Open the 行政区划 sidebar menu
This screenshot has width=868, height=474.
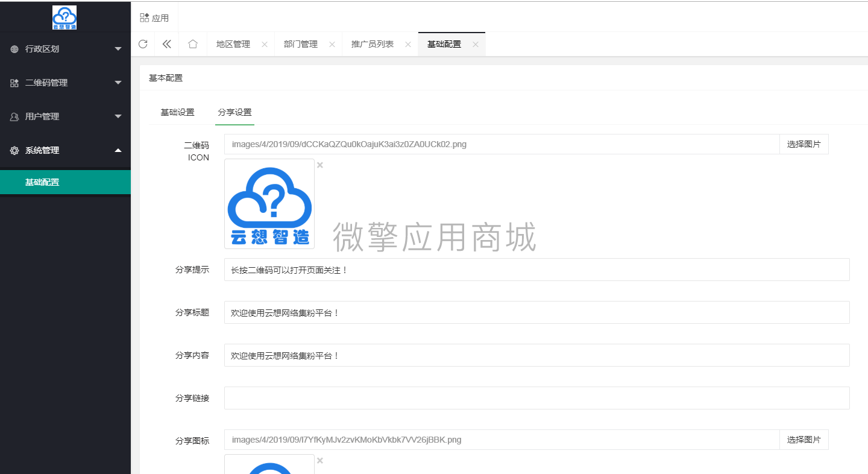(65, 49)
